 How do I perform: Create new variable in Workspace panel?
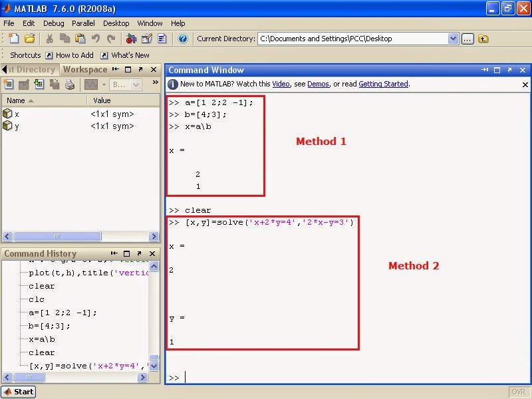click(x=9, y=86)
